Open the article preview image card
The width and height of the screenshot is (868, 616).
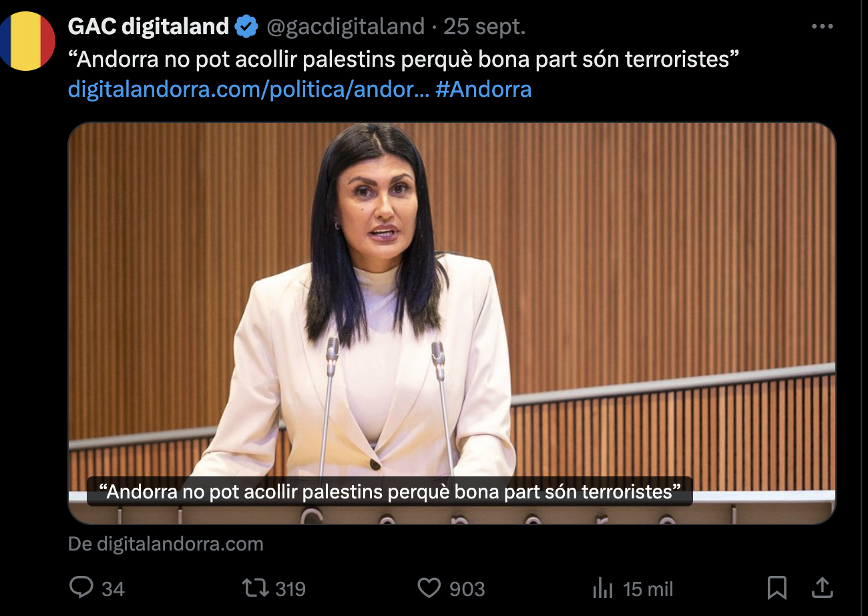(452, 323)
